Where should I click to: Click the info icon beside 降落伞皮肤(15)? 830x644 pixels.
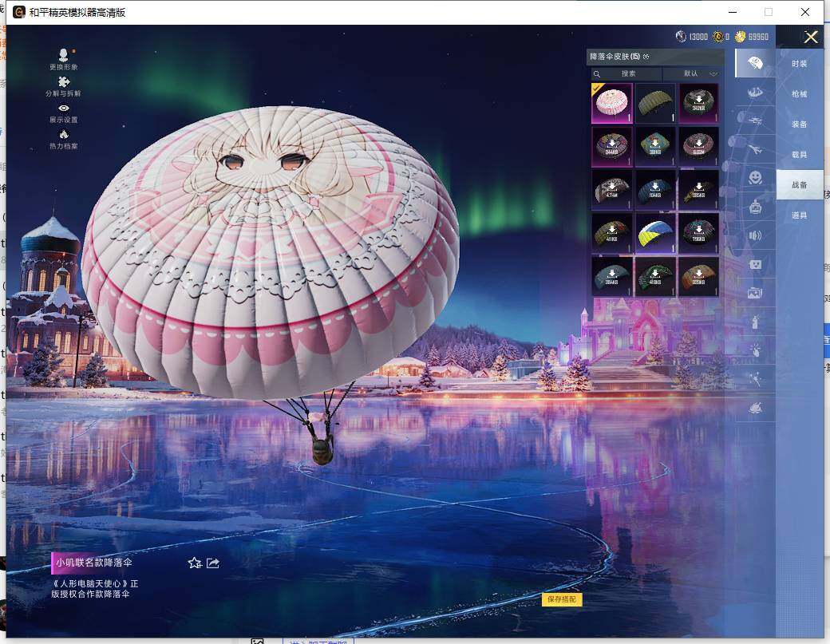(646, 57)
